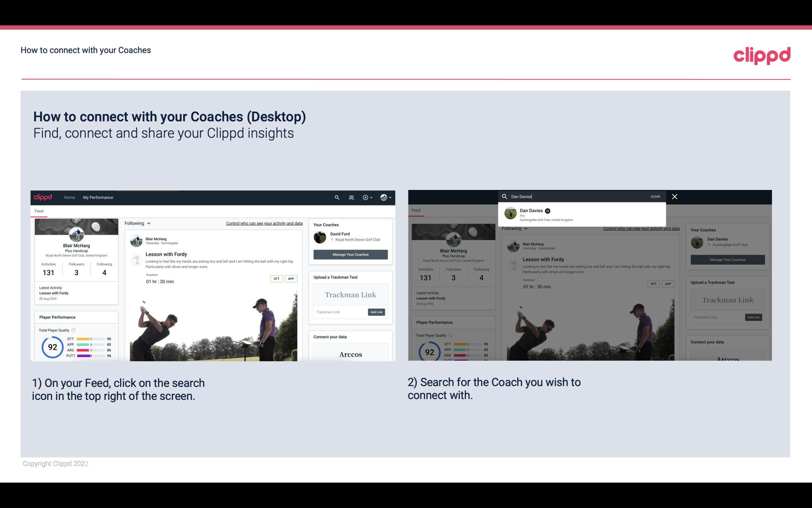Screen dimensions: 812x508
Task: Select the Home tab in navigation
Action: (x=69, y=197)
